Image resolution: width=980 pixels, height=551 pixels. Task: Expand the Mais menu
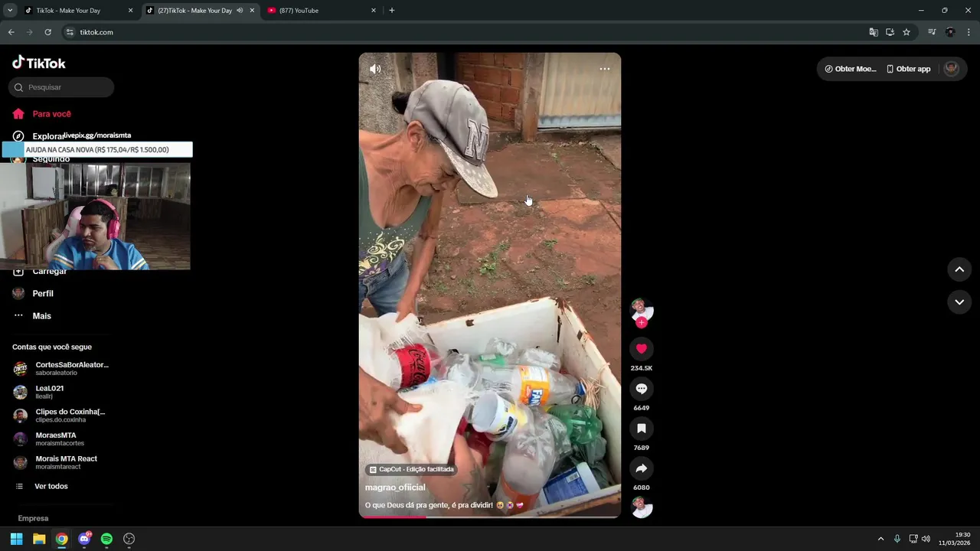tap(42, 316)
